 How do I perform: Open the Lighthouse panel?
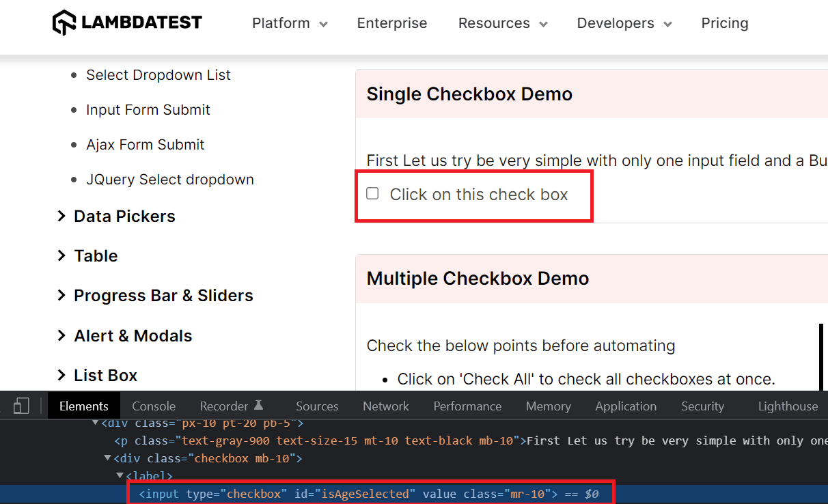pos(787,406)
